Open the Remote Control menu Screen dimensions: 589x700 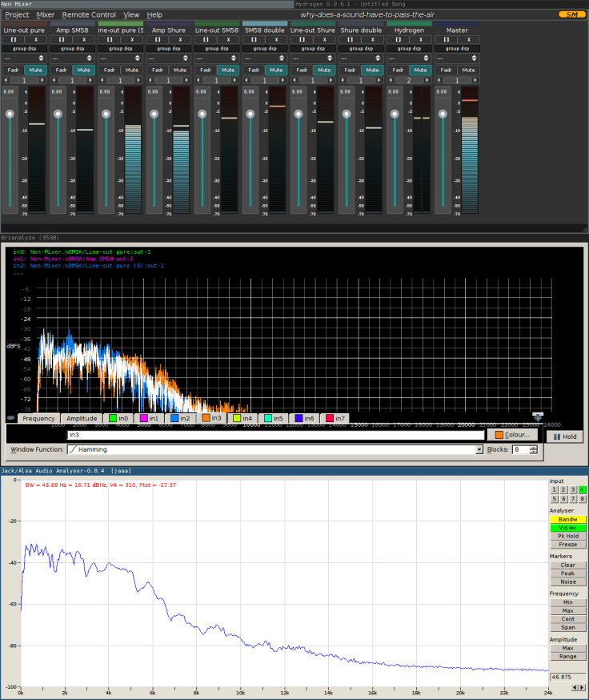point(89,14)
